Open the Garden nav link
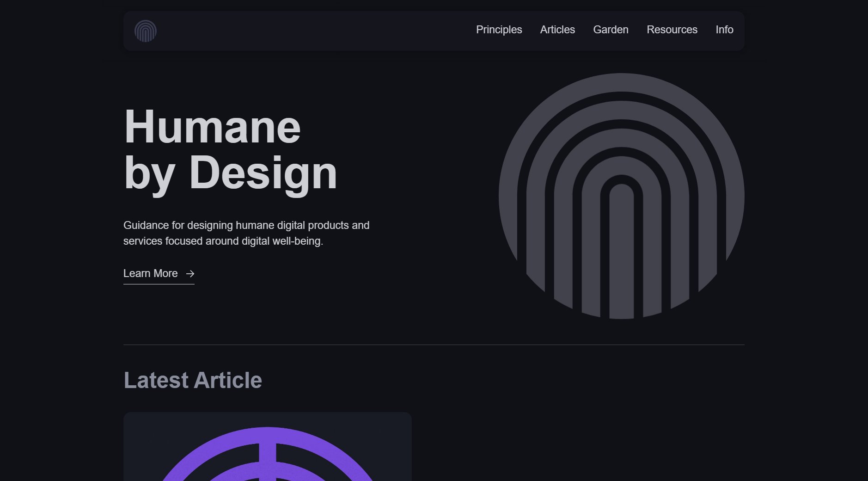The width and height of the screenshot is (868, 481). point(611,30)
